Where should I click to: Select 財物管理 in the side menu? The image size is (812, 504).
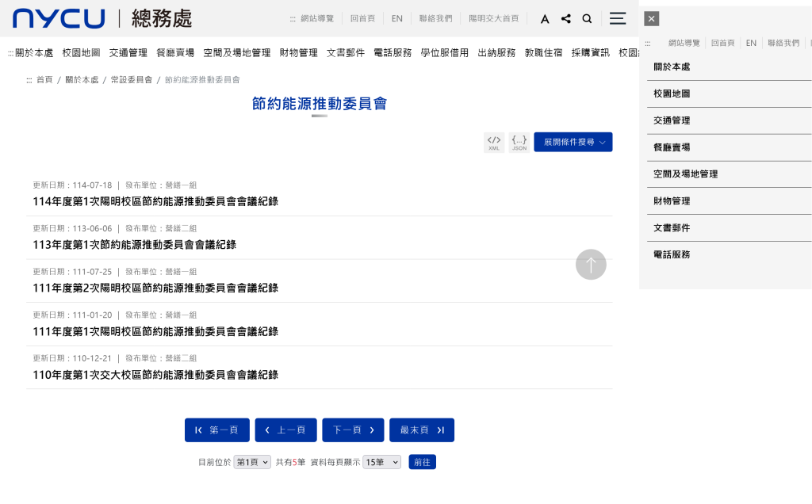672,201
